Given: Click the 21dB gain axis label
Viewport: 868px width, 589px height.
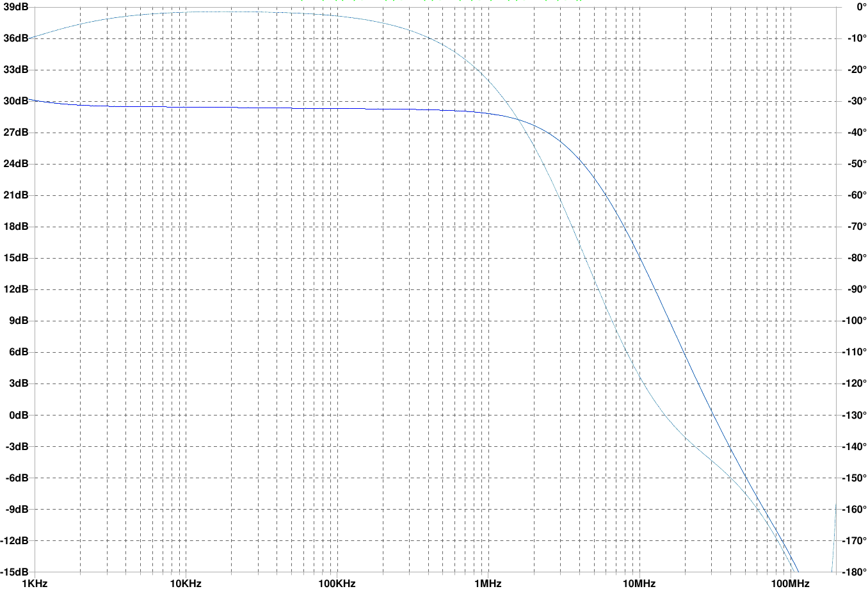Looking at the screenshot, I should [15, 195].
